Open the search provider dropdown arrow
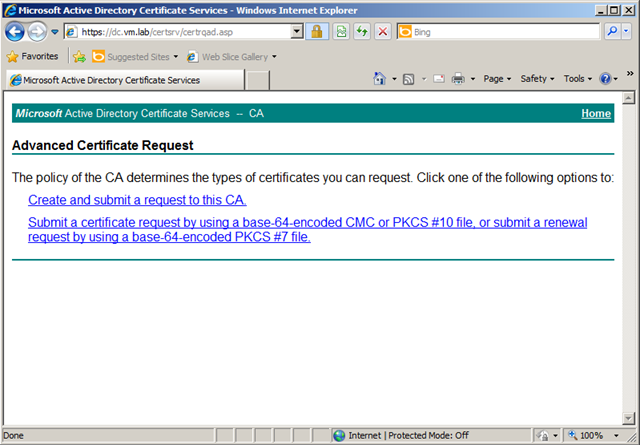The height and width of the screenshot is (445, 640). coord(626,32)
